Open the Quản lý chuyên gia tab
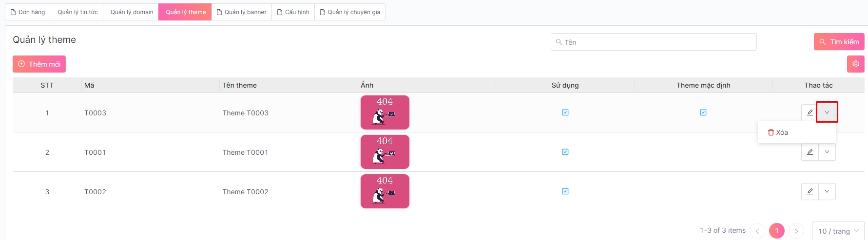868x240 pixels. [350, 12]
